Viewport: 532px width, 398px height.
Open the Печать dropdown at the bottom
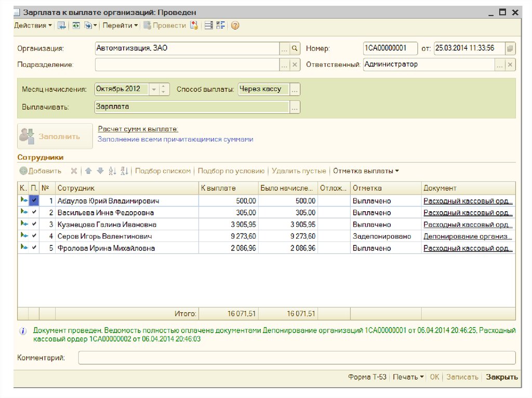(408, 377)
